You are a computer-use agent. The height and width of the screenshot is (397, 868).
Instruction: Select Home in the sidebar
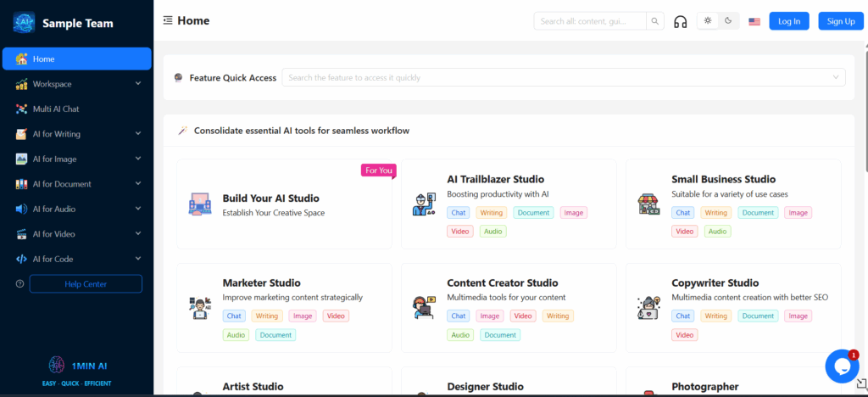tap(76, 59)
